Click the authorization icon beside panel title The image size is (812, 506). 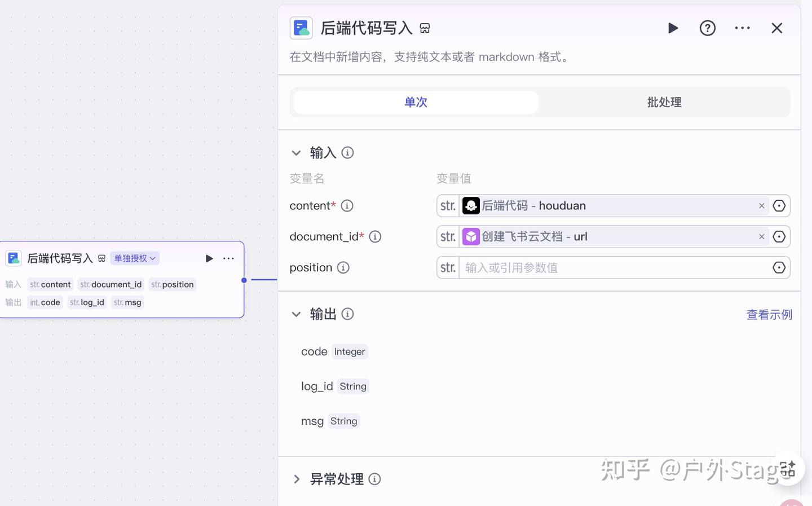[x=425, y=28]
